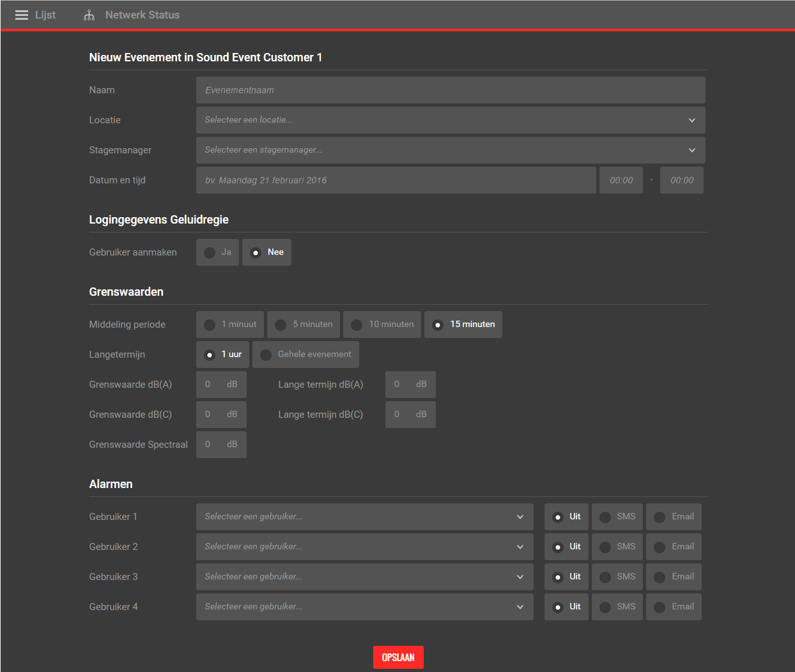Expand the Gebruiker 1 user dropdown

coord(364,517)
